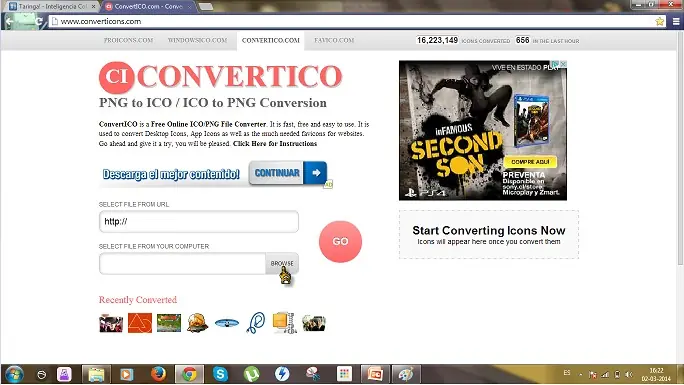684x385 pixels.
Task: Open Paint palette icon on taskbar
Action: [x=406, y=374]
